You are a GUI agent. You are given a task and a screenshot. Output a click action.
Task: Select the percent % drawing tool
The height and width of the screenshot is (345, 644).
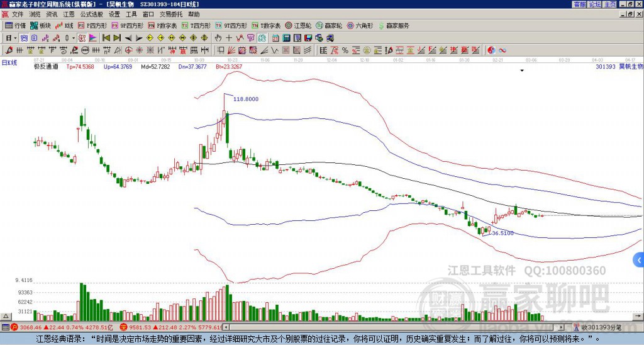click(345, 50)
